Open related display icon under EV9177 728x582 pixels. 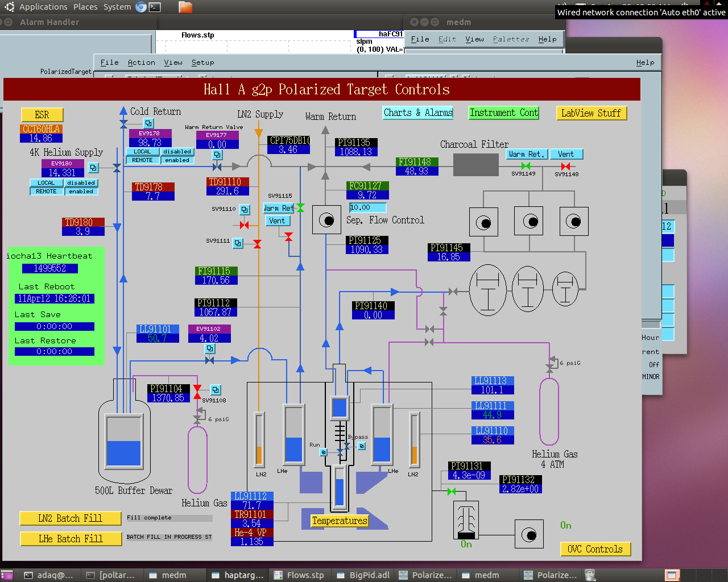(217, 155)
